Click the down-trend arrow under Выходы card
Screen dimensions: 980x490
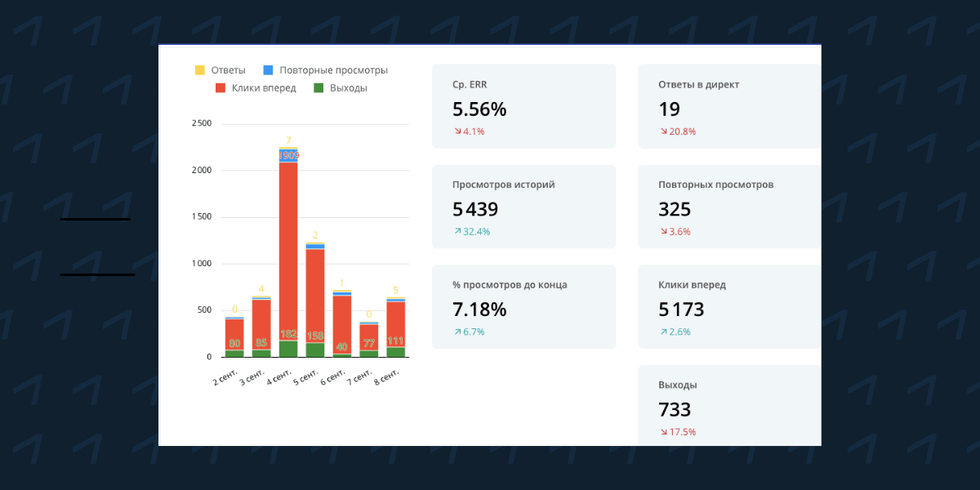[x=663, y=432]
